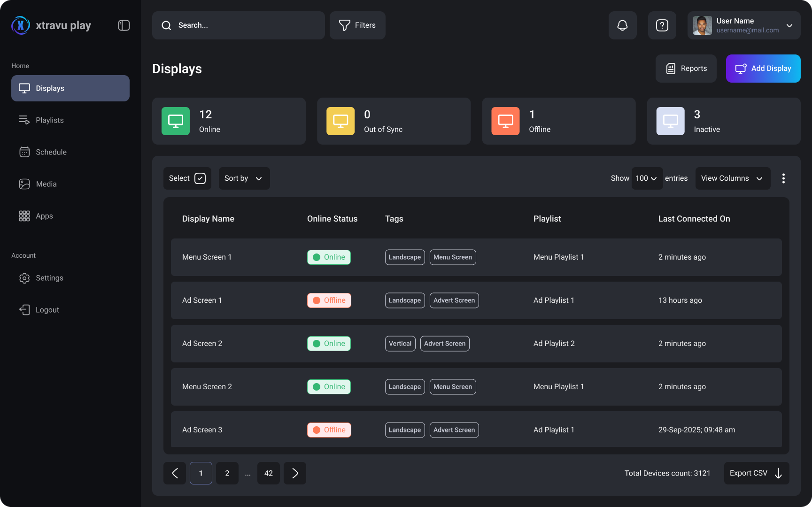Click 'Online Status' column header

(333, 219)
